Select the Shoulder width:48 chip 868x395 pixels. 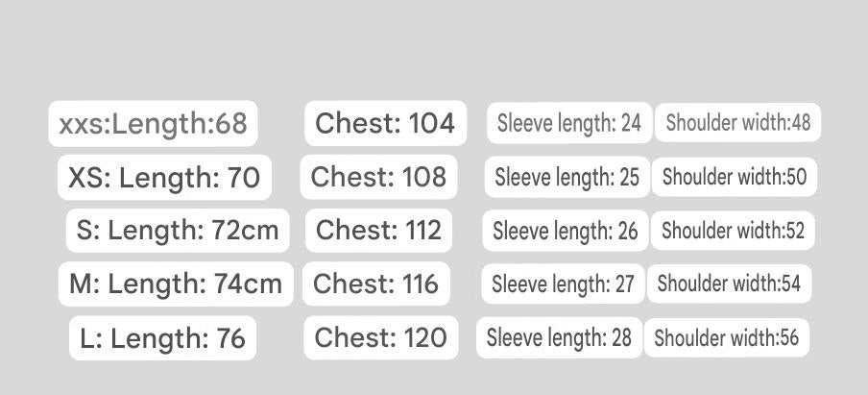(737, 123)
